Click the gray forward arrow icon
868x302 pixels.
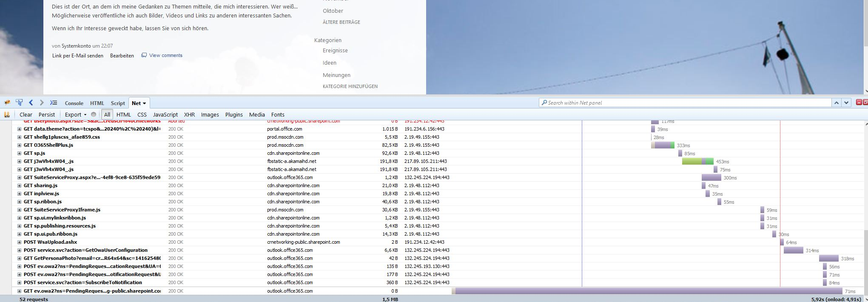pyautogui.click(x=42, y=103)
